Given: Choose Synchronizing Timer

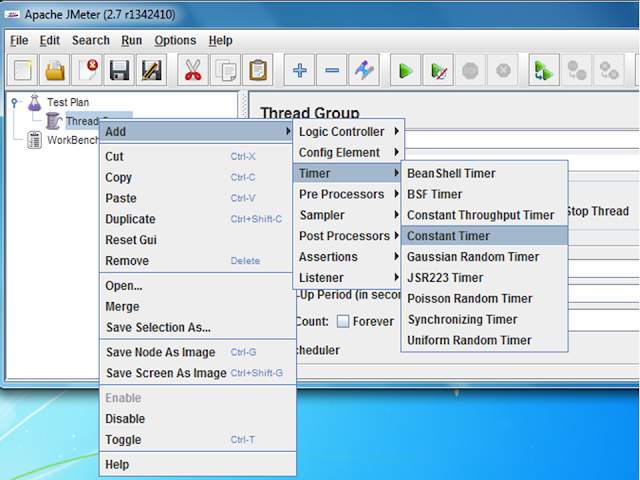Looking at the screenshot, I should pyautogui.click(x=484, y=319).
